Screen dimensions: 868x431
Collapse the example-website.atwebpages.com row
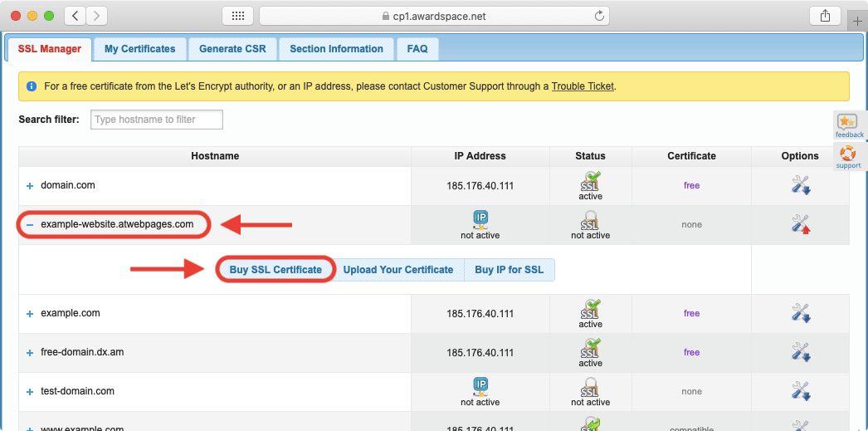click(x=30, y=225)
